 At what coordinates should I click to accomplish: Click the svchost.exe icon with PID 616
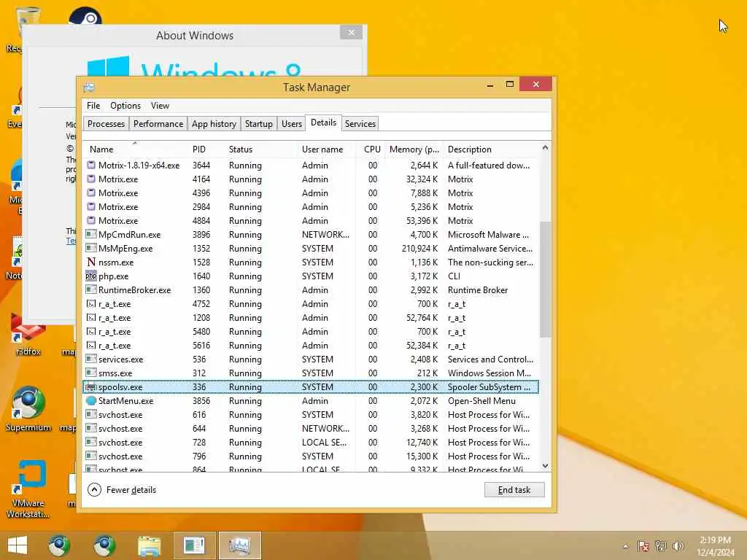coord(91,414)
